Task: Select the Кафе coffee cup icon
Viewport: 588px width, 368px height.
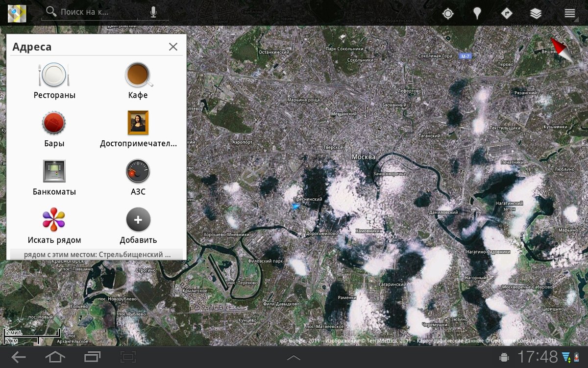Action: pos(138,75)
